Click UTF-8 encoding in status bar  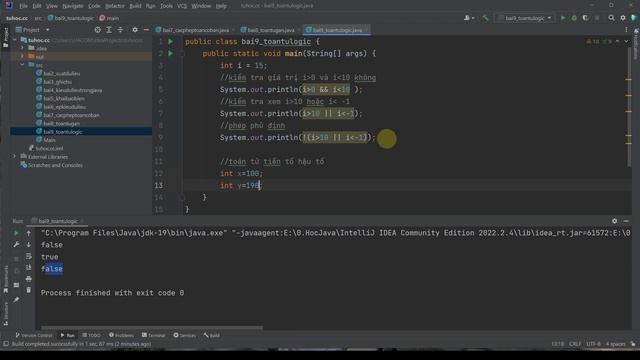pos(593,344)
